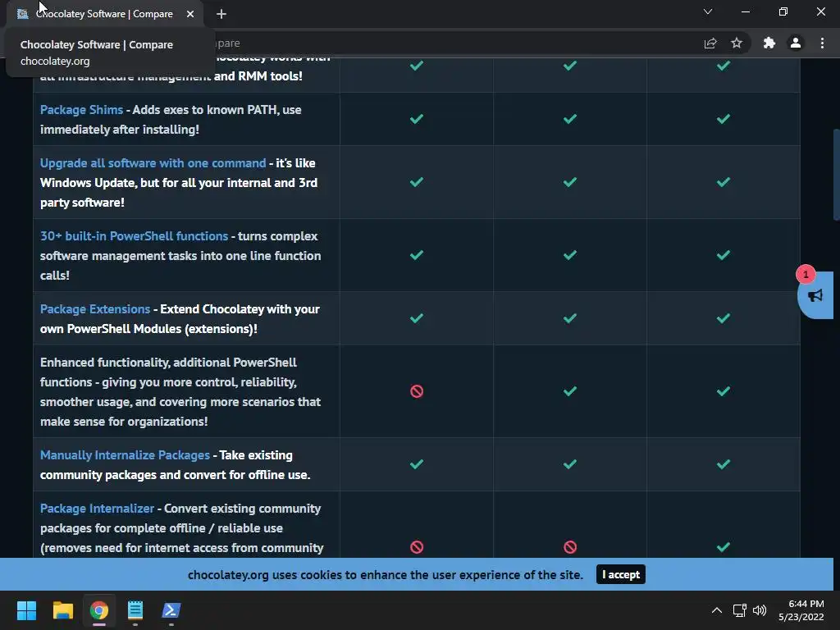This screenshot has height=630, width=840.
Task: Click the address bar URL field
Action: click(455, 43)
